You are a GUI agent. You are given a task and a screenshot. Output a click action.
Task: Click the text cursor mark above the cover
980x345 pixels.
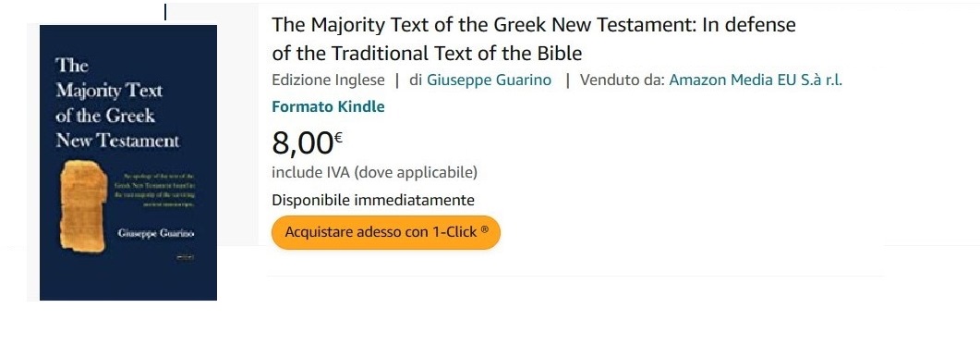click(x=165, y=13)
